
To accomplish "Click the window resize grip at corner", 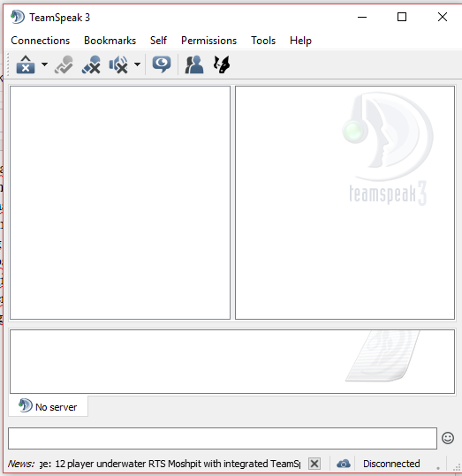I will pos(457,467).
